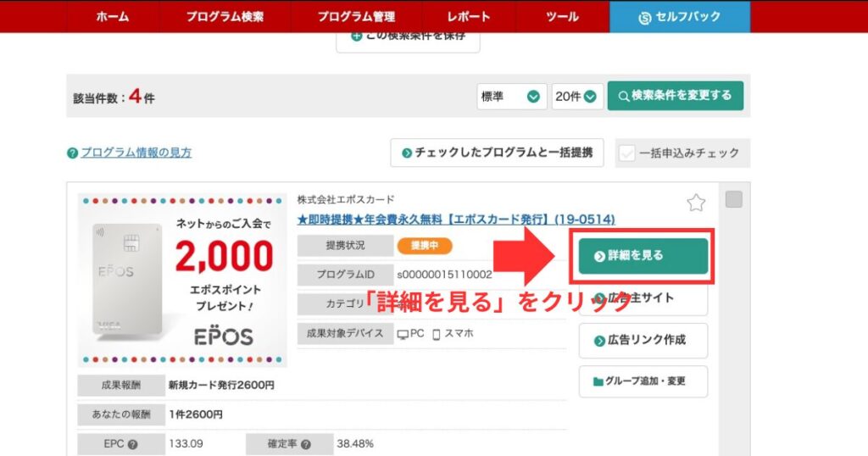Click the 該当件数 4件 result count

coord(114,97)
